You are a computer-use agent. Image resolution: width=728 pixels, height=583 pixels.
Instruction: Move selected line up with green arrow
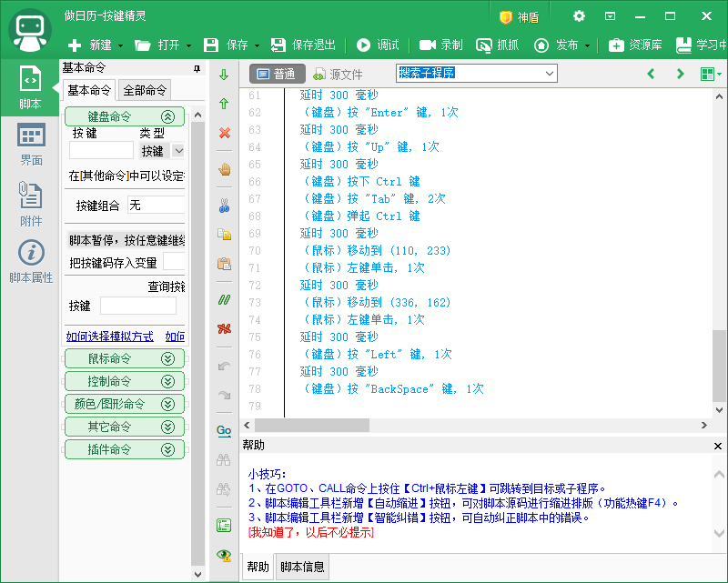(x=224, y=104)
